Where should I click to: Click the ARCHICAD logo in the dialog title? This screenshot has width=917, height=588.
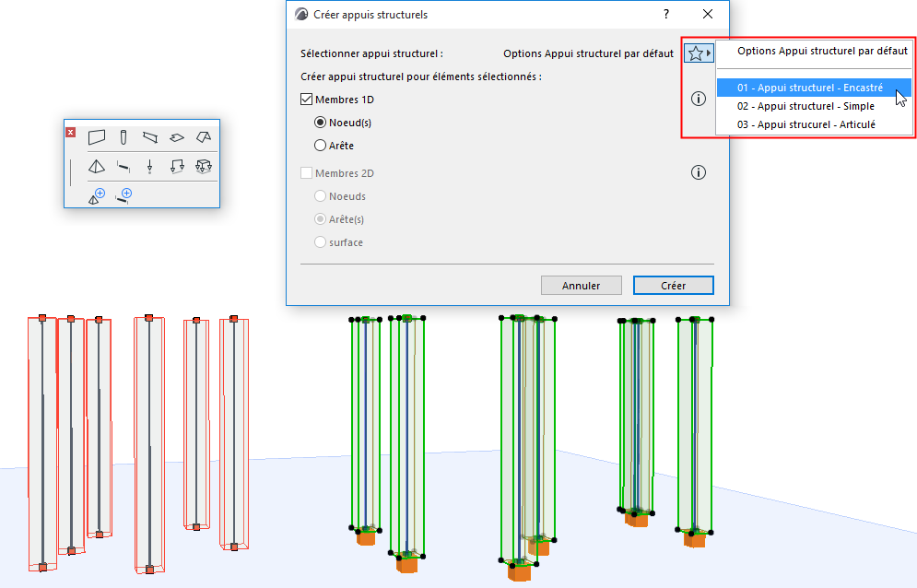(x=301, y=15)
